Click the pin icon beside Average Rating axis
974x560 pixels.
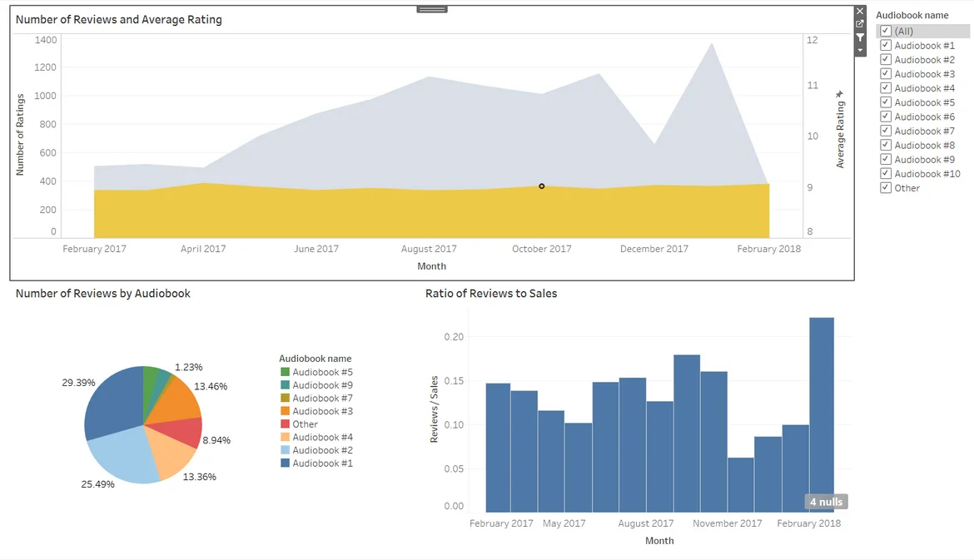coord(840,94)
